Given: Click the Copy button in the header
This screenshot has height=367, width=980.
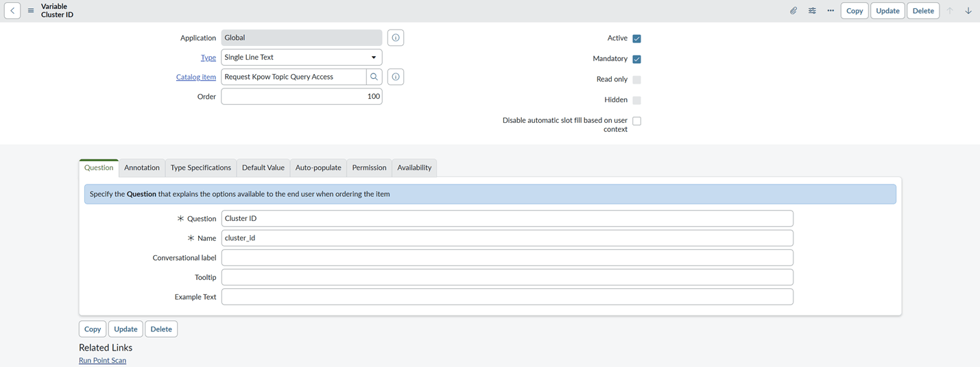Looking at the screenshot, I should tap(854, 11).
